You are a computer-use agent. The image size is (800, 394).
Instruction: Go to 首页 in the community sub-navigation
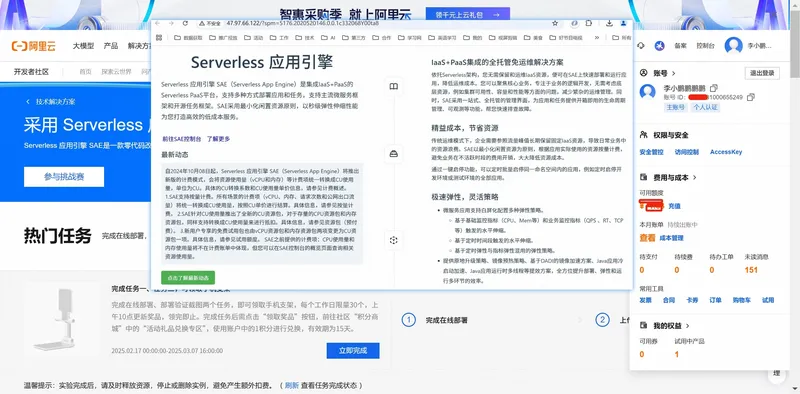click(x=85, y=72)
